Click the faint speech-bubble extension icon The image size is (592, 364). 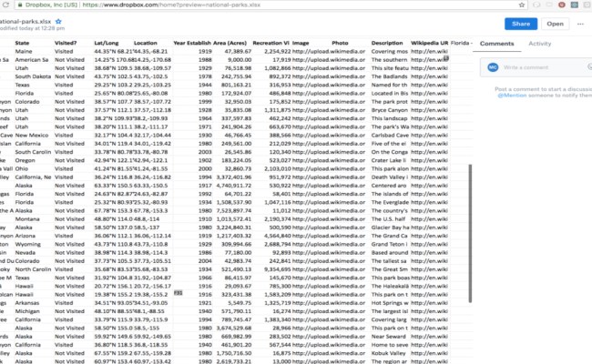click(536, 5)
